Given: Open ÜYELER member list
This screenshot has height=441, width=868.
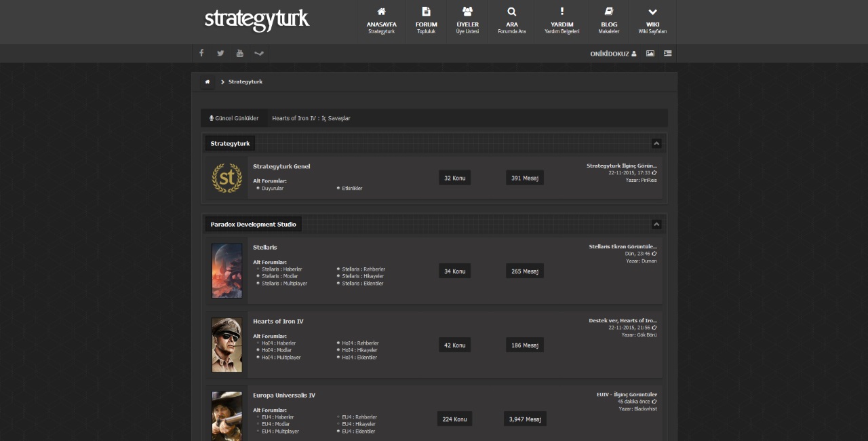Looking at the screenshot, I should coord(467,22).
